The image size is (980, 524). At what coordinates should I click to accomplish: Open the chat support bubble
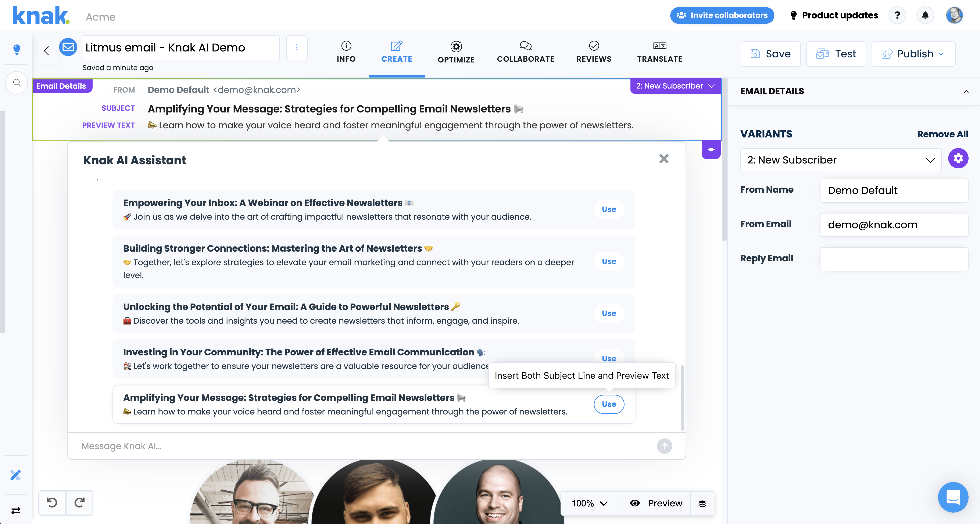tap(953, 497)
